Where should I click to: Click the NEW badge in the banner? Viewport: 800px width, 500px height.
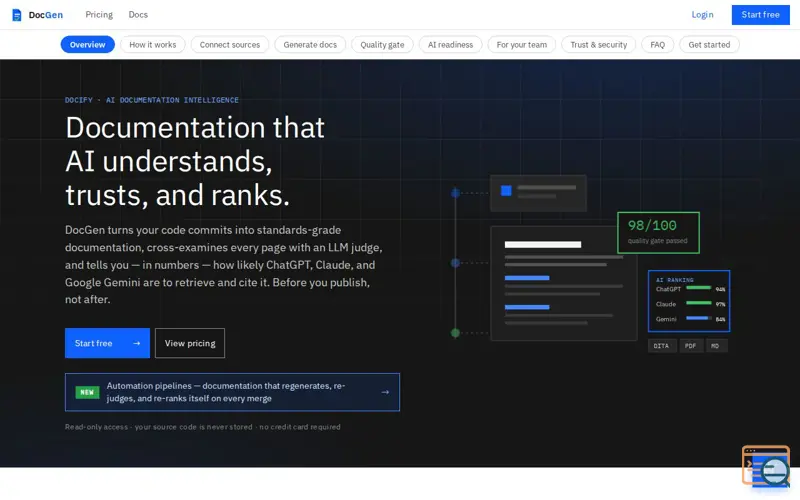point(87,392)
